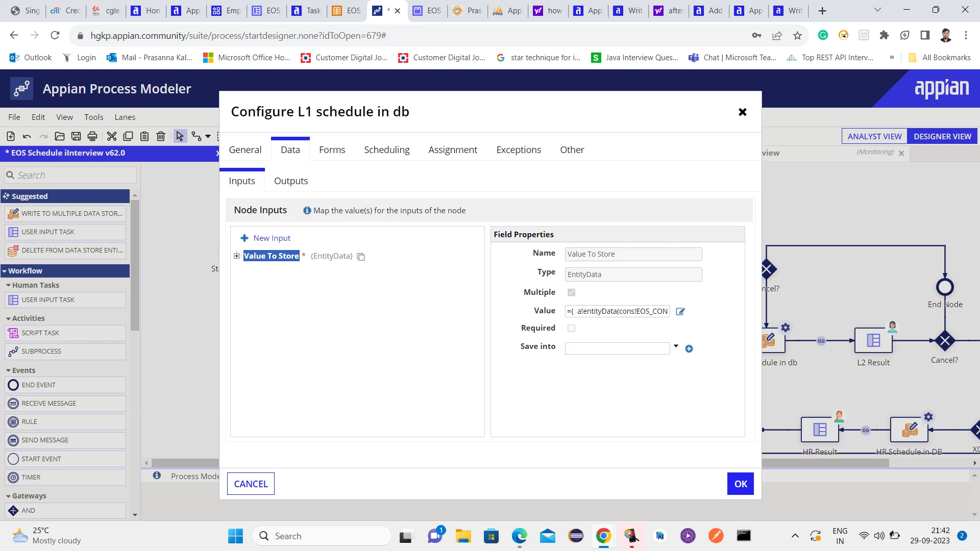This screenshot has height=551, width=980.
Task: Close the Configure L1 schedule dialog
Action: click(743, 112)
